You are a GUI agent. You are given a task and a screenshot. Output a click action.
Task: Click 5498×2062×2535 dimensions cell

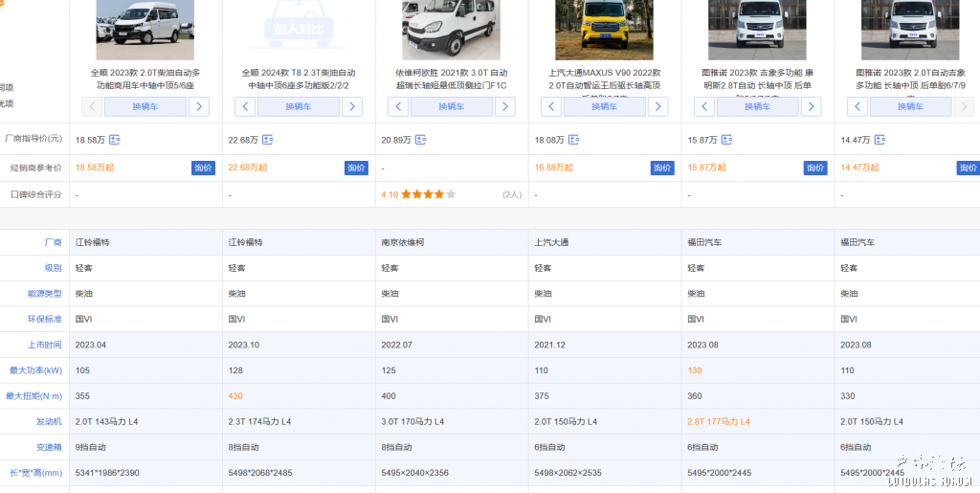pos(568,473)
